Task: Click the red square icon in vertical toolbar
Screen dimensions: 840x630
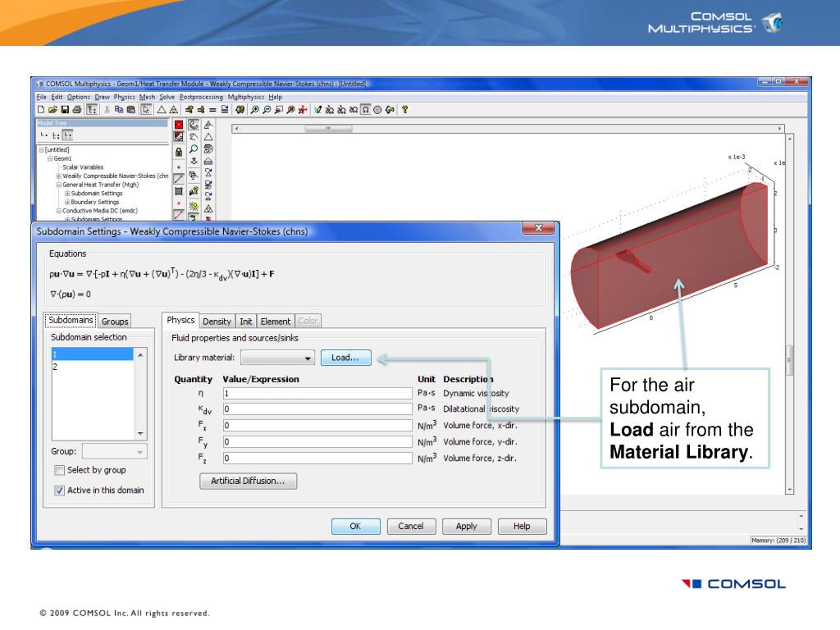Action: [179, 125]
